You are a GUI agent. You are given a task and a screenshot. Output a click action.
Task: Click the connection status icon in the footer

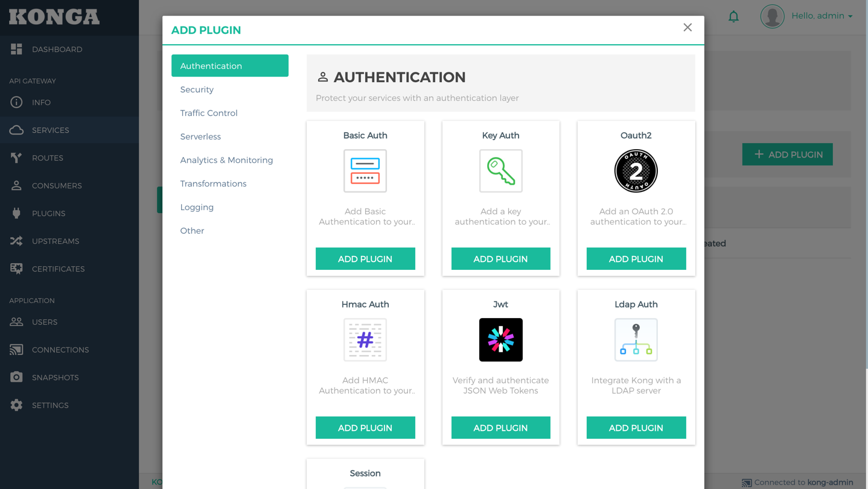coord(747,483)
